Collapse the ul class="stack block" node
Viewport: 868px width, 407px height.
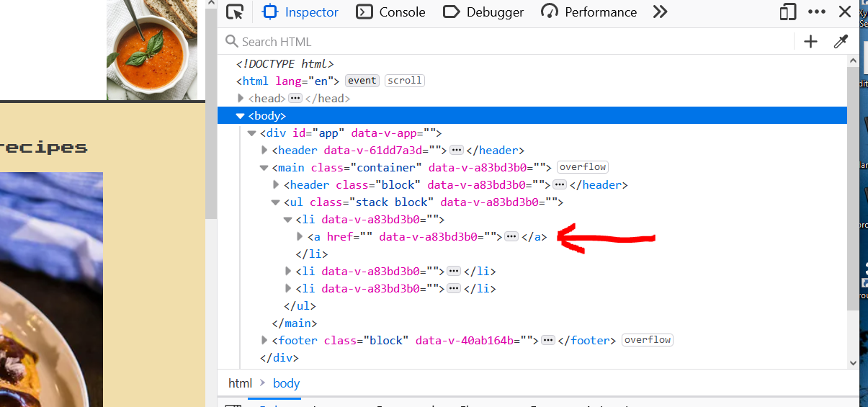[x=276, y=202]
